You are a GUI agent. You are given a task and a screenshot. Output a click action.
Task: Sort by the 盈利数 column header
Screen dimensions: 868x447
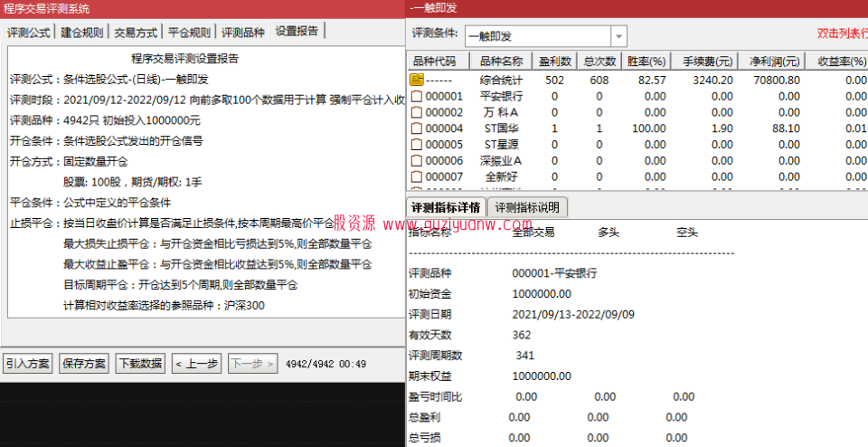click(554, 61)
